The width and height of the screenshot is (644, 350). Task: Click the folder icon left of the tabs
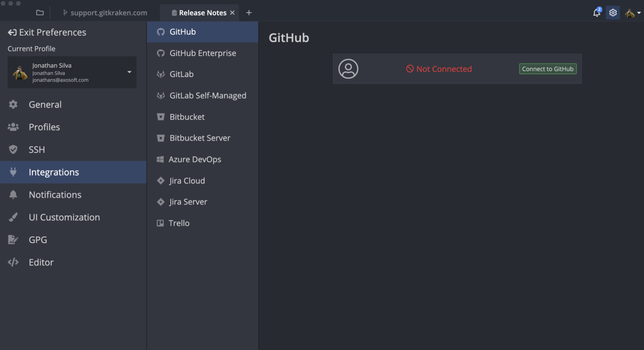click(40, 13)
